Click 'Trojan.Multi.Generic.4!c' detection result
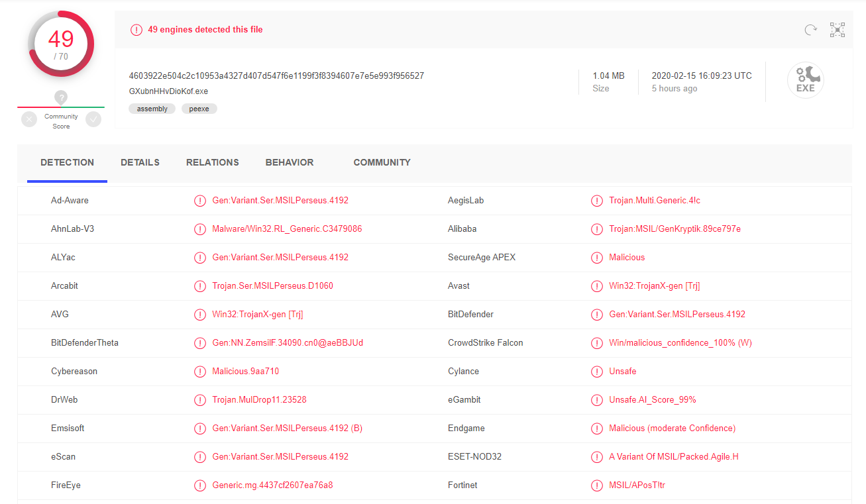 click(x=655, y=201)
